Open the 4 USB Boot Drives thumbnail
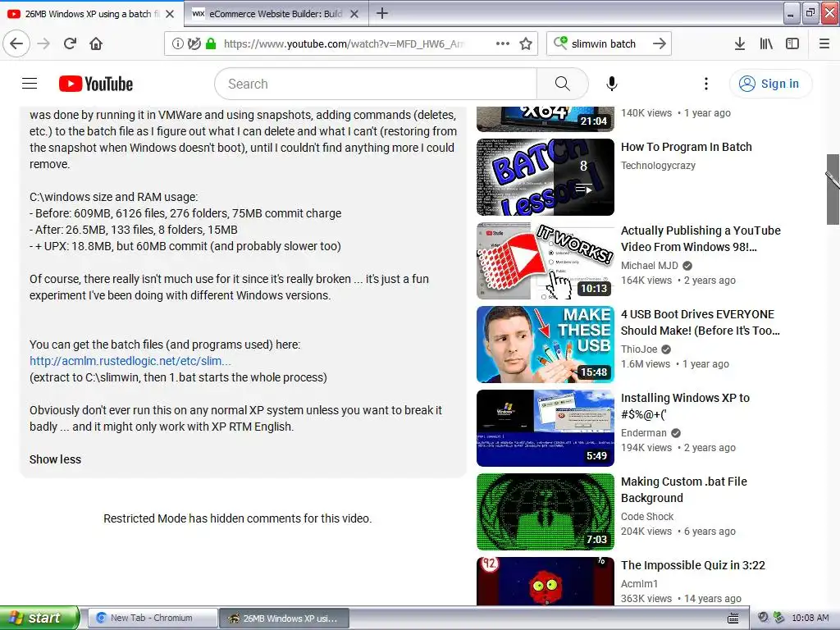Viewport: 840px width, 630px height. pyautogui.click(x=546, y=345)
